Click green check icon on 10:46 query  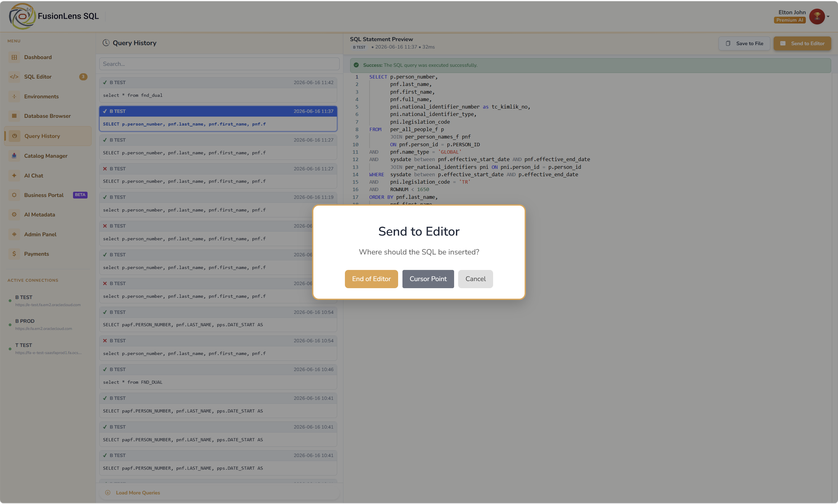point(105,369)
